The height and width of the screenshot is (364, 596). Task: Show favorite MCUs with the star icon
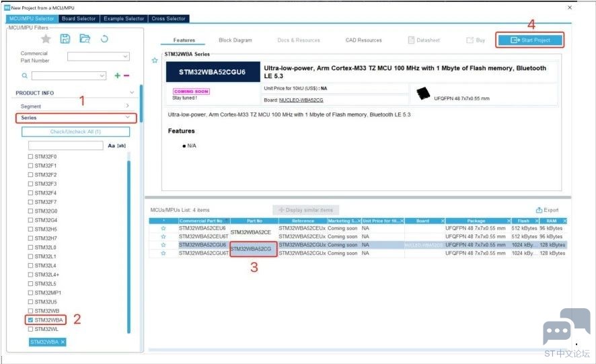[46, 39]
